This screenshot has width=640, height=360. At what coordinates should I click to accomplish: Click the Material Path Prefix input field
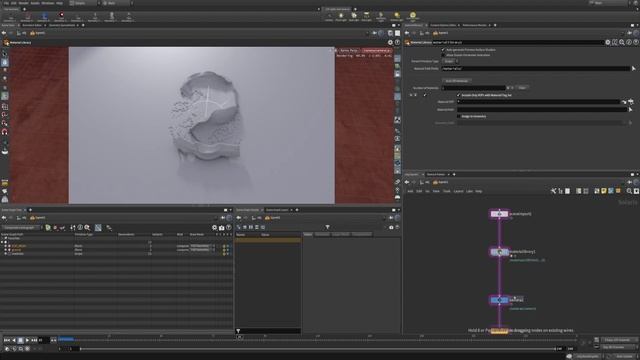pos(536,69)
